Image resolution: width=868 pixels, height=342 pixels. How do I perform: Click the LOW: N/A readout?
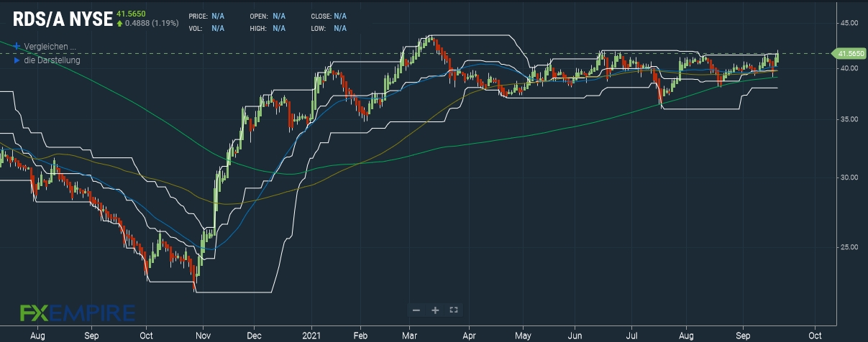(329, 28)
